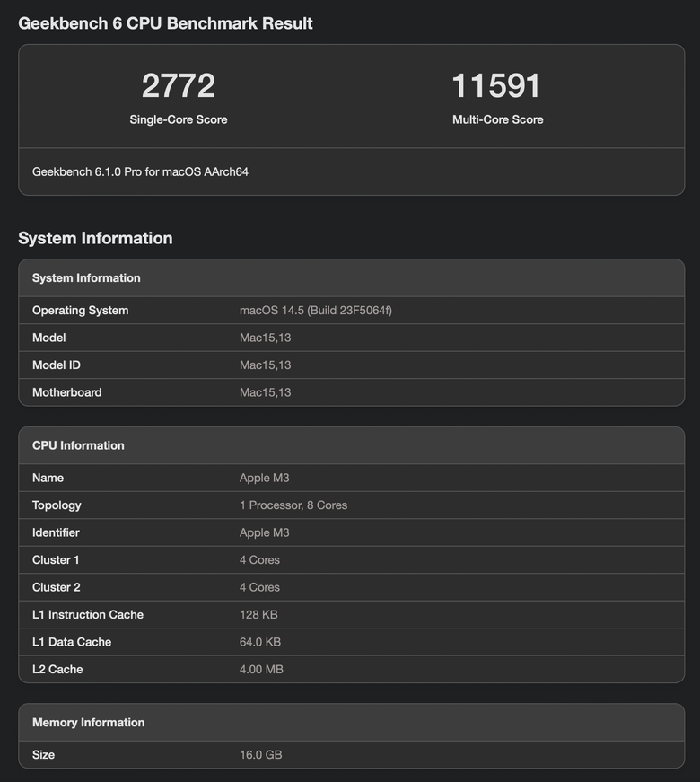This screenshot has height=782, width=700.
Task: Click the 'Model' row label
Action: (x=48, y=338)
